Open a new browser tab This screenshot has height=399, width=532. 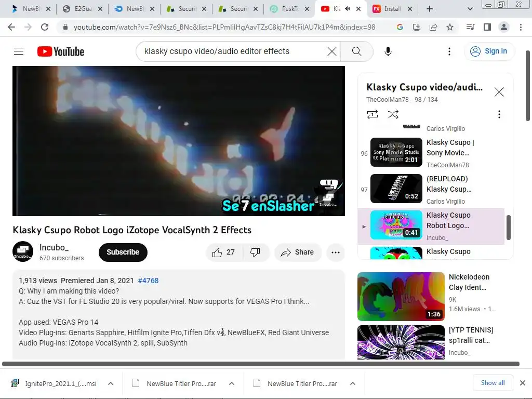(430, 9)
